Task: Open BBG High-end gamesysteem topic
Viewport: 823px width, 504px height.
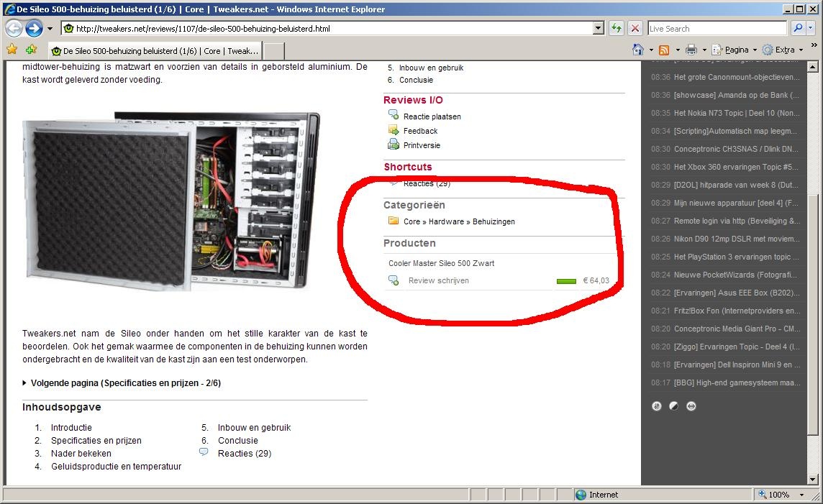Action: [x=737, y=382]
